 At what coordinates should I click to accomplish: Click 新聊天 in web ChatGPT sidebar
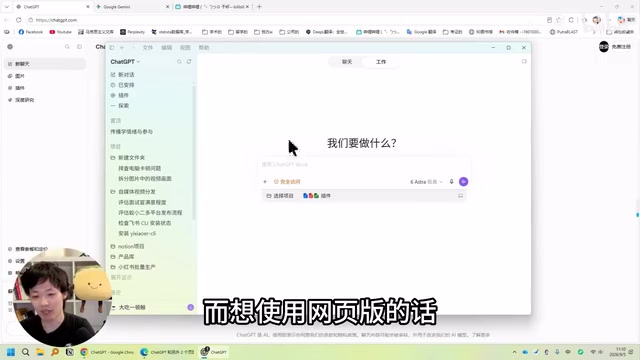(x=45, y=64)
